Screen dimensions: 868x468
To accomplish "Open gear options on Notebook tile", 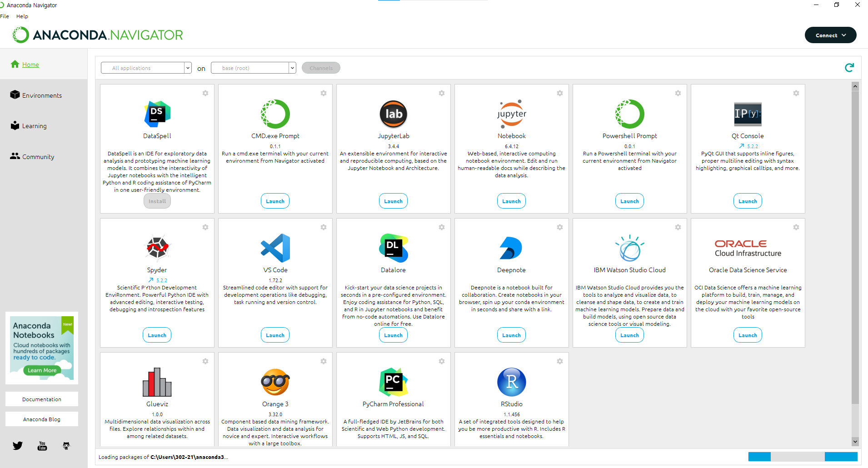I will pyautogui.click(x=560, y=93).
